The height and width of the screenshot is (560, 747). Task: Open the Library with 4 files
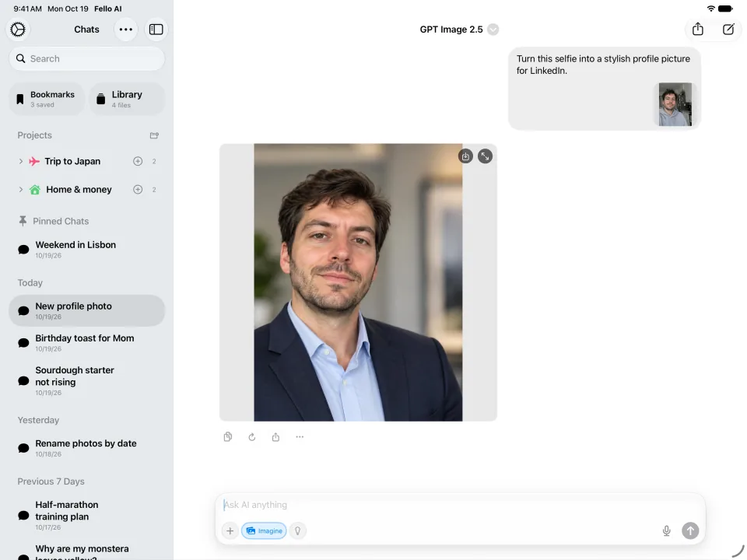click(127, 99)
